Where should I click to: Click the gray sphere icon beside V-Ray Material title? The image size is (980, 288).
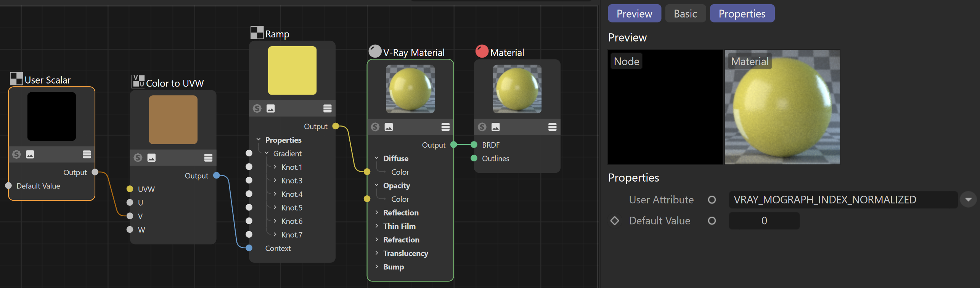[x=375, y=51]
